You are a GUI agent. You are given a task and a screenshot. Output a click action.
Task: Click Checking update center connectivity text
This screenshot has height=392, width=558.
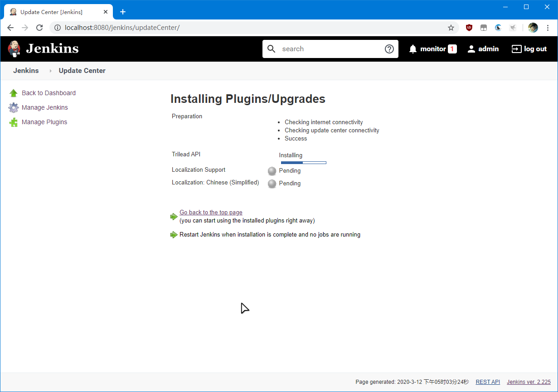(x=332, y=130)
